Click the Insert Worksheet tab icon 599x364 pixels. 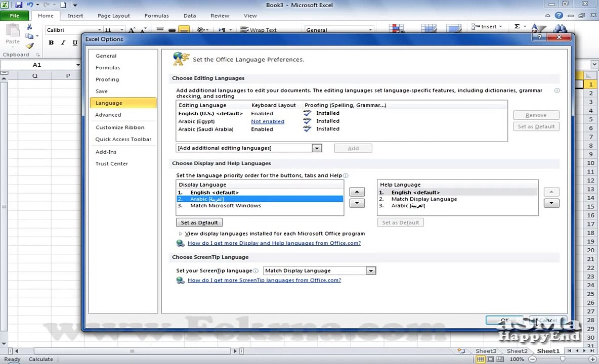461,351
